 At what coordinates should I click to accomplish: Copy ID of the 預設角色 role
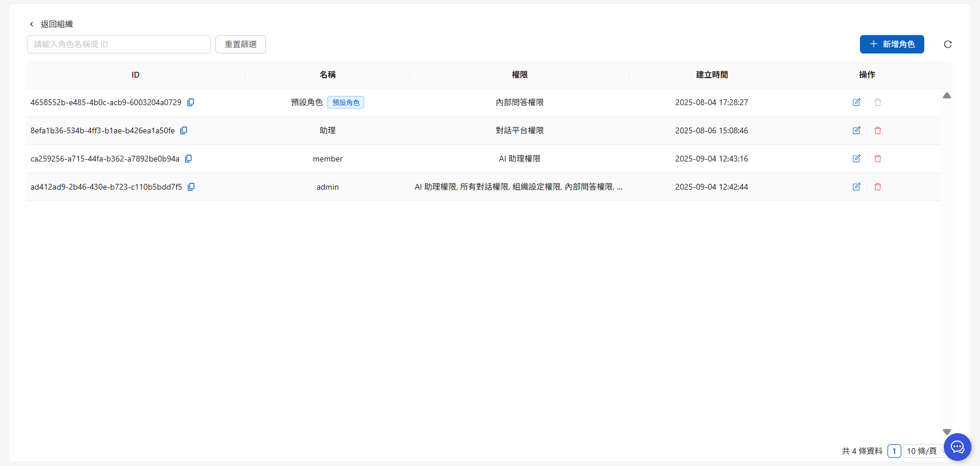pos(191,102)
